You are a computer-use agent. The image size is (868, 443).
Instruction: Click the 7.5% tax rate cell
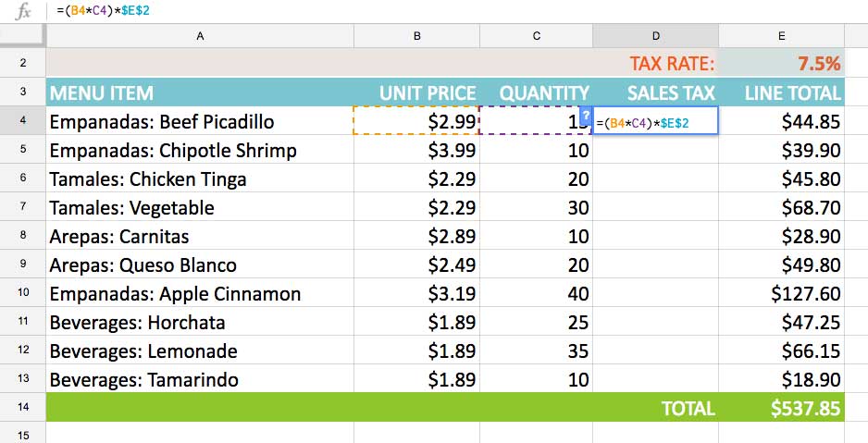pos(782,63)
